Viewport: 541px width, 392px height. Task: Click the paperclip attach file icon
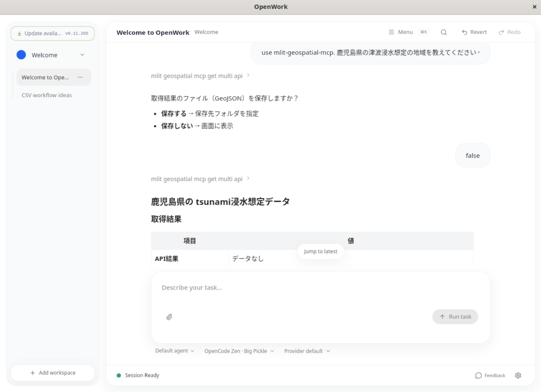(x=170, y=317)
